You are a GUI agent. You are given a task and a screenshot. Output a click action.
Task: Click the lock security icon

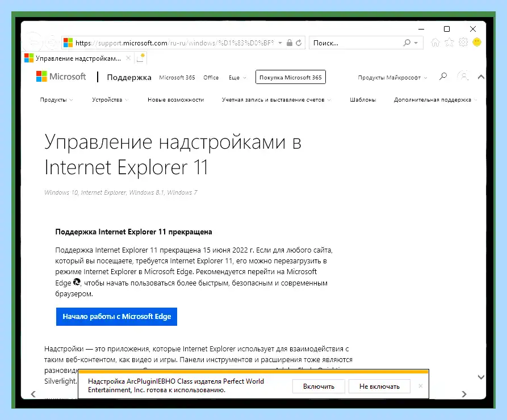coord(290,43)
